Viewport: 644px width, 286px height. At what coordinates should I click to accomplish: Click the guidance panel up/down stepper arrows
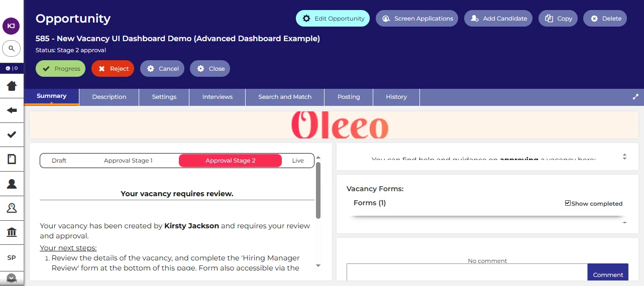point(624,157)
